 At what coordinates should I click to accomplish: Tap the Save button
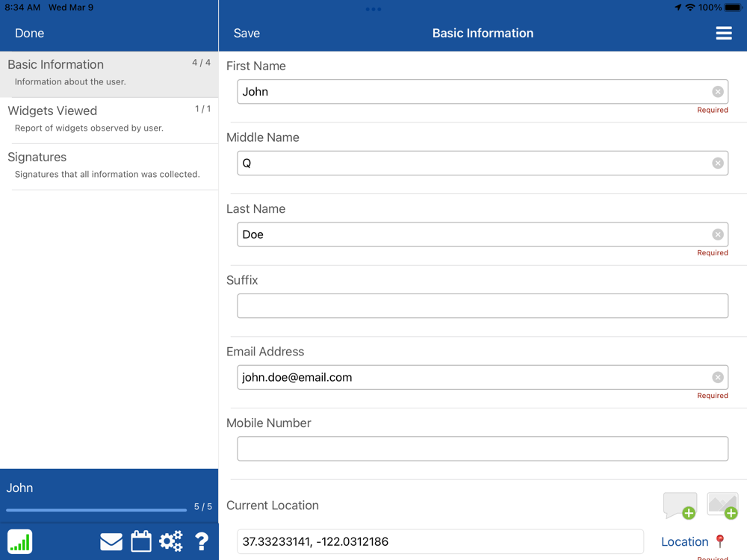(x=247, y=34)
